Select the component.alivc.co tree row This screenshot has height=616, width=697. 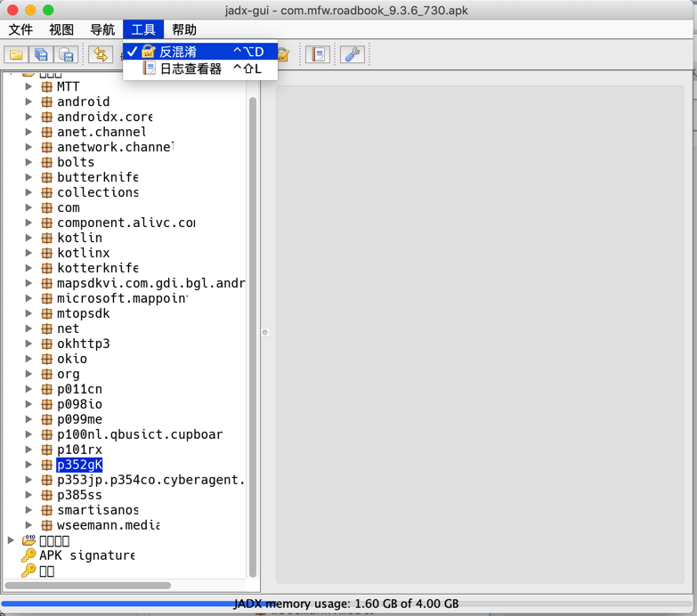coord(126,223)
